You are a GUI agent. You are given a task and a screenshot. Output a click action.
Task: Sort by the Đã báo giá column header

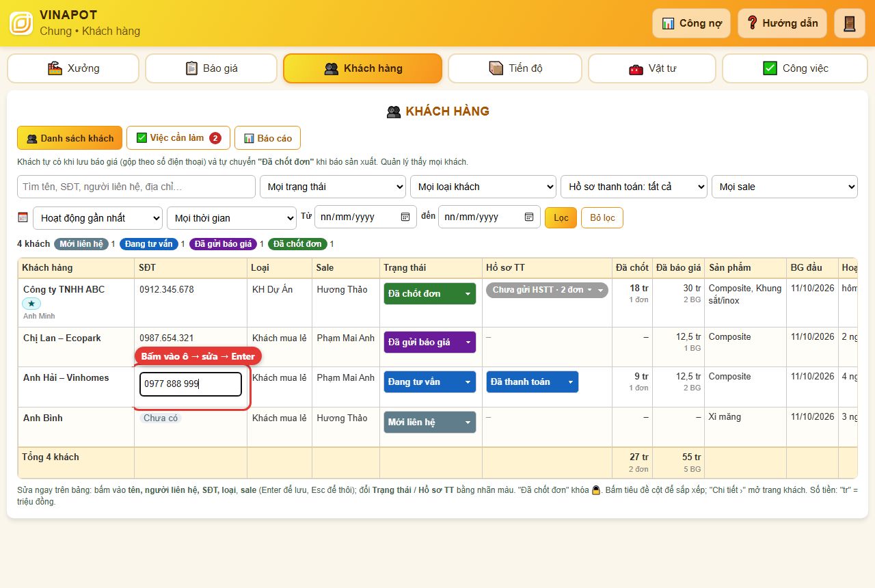point(678,267)
